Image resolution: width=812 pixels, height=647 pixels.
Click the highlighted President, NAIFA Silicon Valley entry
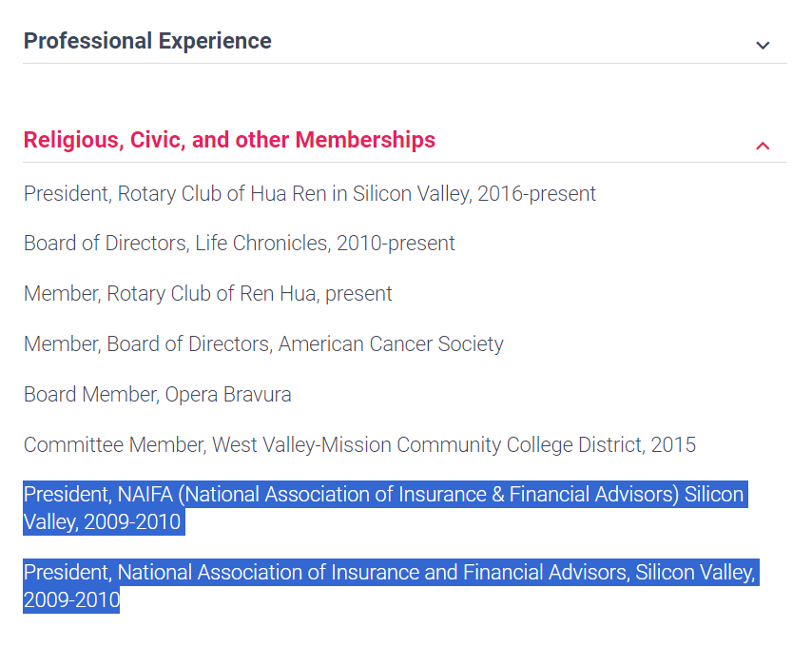385,508
